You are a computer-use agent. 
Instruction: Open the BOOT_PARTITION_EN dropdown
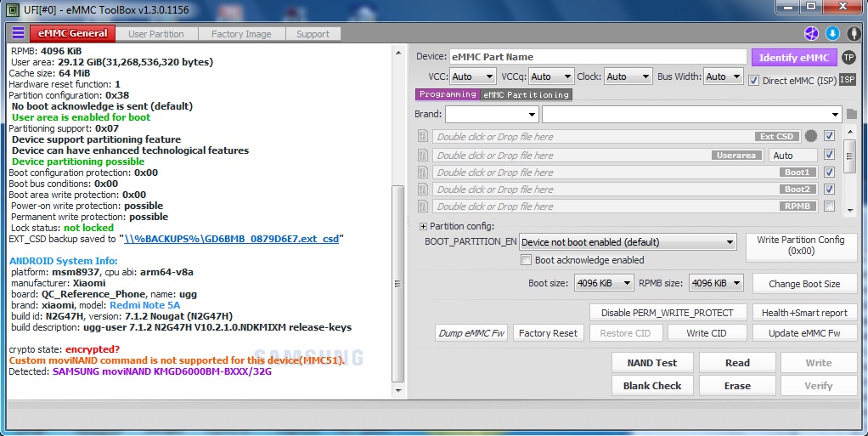tap(628, 242)
